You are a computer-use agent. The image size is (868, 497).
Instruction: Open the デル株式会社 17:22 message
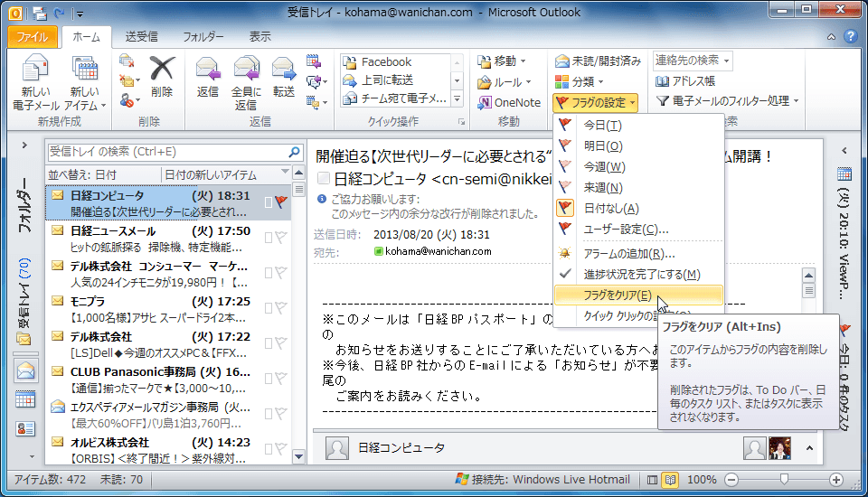[x=168, y=344]
